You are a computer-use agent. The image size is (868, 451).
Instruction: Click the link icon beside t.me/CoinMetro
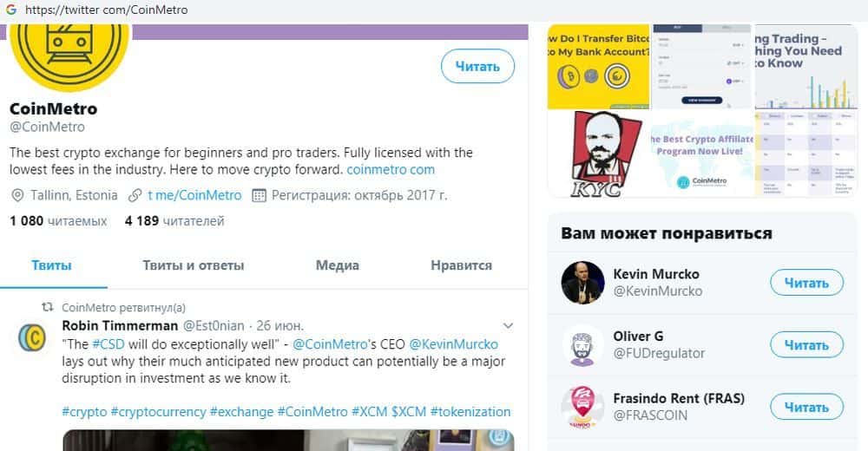[135, 195]
